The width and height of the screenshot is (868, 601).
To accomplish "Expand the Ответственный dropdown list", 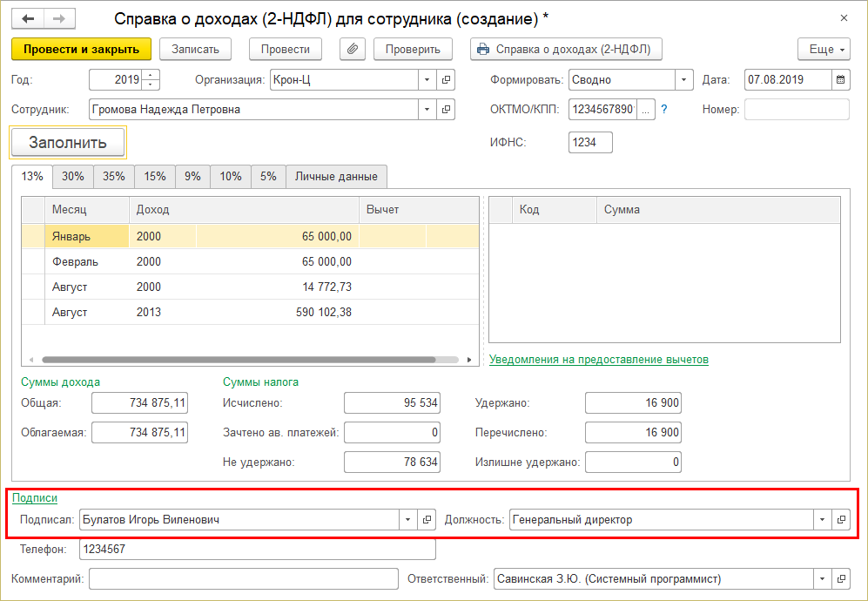I will point(822,579).
